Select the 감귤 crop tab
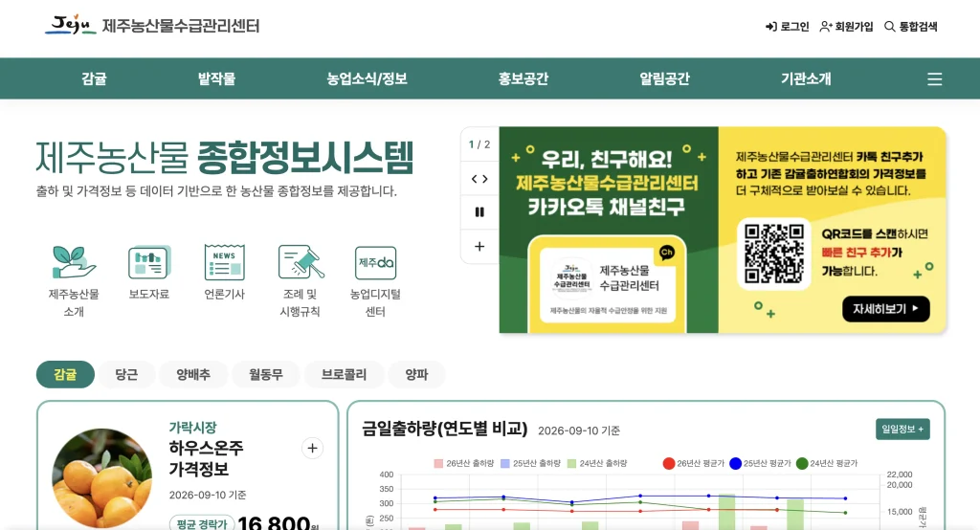Image resolution: width=980 pixels, height=530 pixels. (x=66, y=374)
